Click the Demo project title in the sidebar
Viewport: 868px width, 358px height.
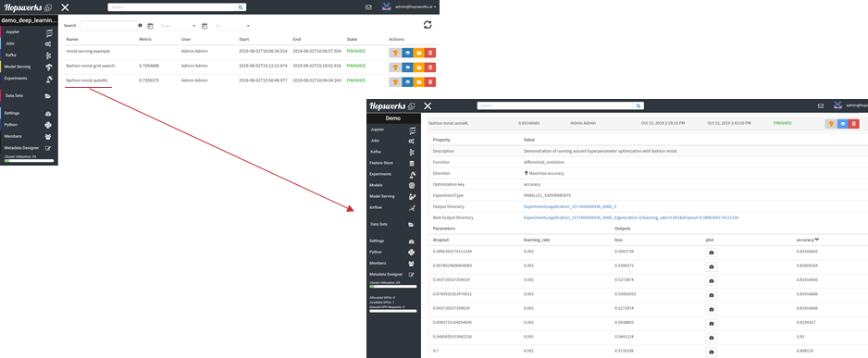(393, 118)
